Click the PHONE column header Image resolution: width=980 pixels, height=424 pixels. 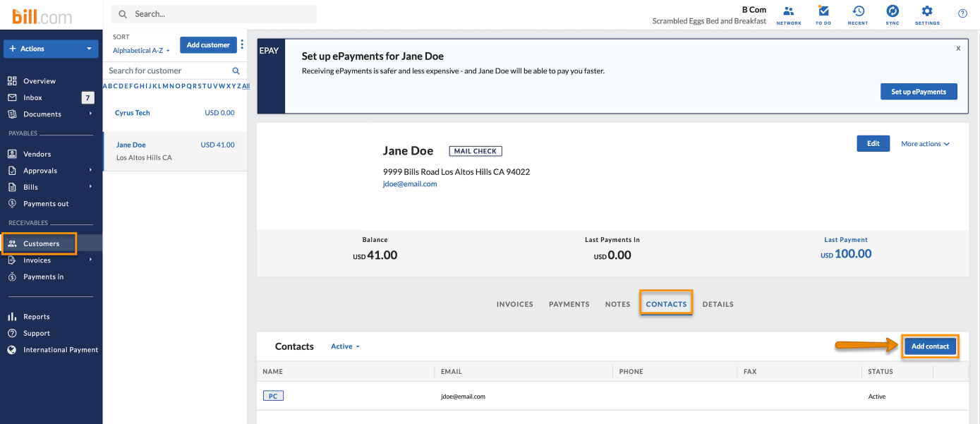tap(631, 372)
